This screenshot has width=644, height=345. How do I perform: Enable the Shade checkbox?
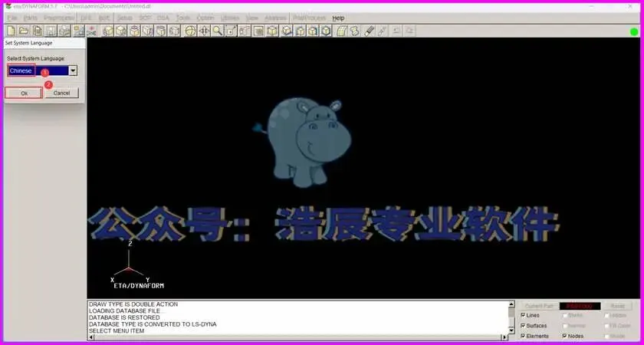pos(606,336)
